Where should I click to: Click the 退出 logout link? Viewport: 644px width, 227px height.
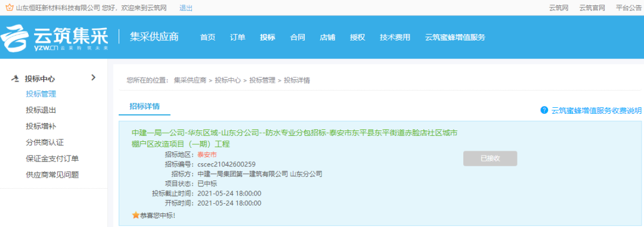point(185,8)
